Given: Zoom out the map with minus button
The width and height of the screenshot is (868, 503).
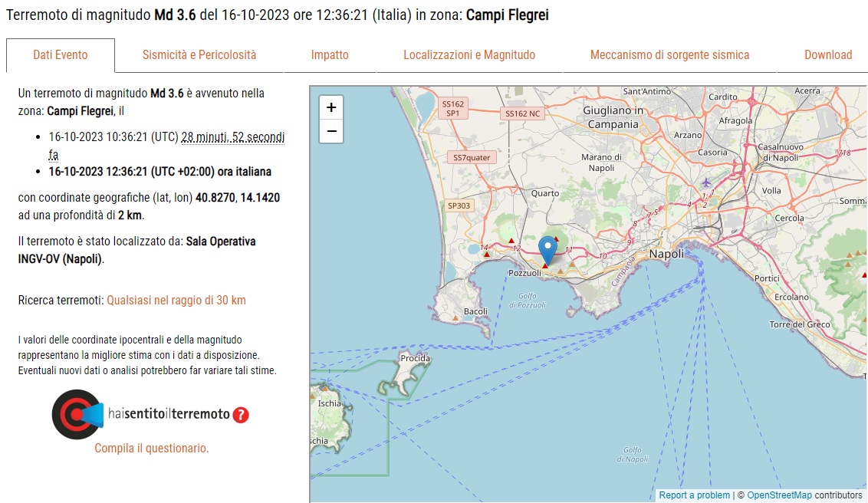Looking at the screenshot, I should (331, 131).
